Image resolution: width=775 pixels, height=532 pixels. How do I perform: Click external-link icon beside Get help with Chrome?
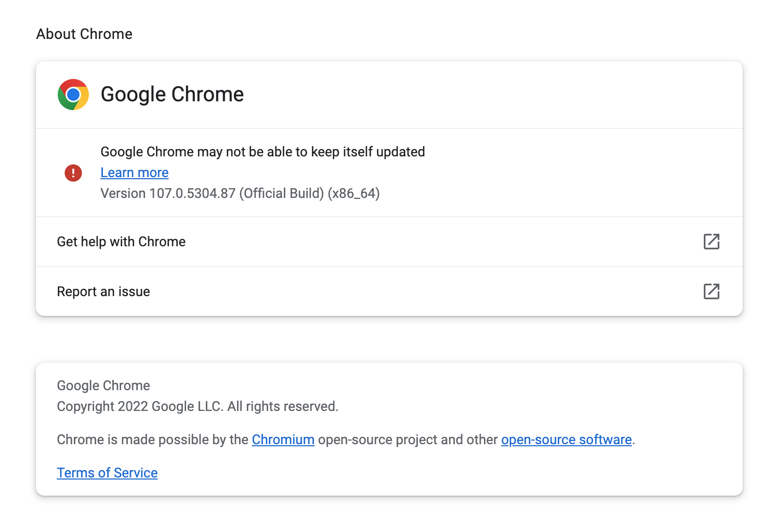[711, 242]
